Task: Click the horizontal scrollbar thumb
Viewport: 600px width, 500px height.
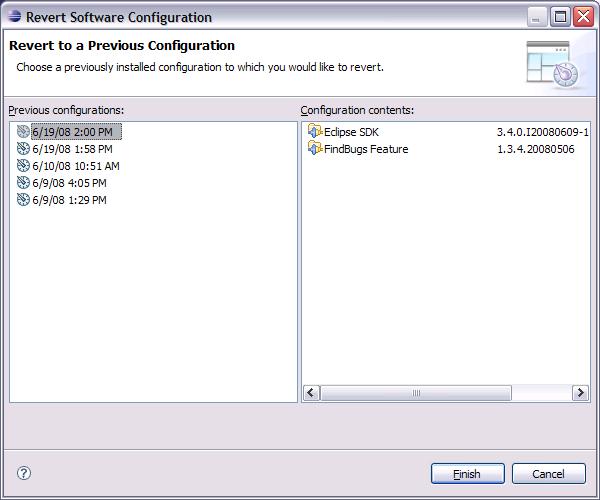Action: pyautogui.click(x=416, y=393)
